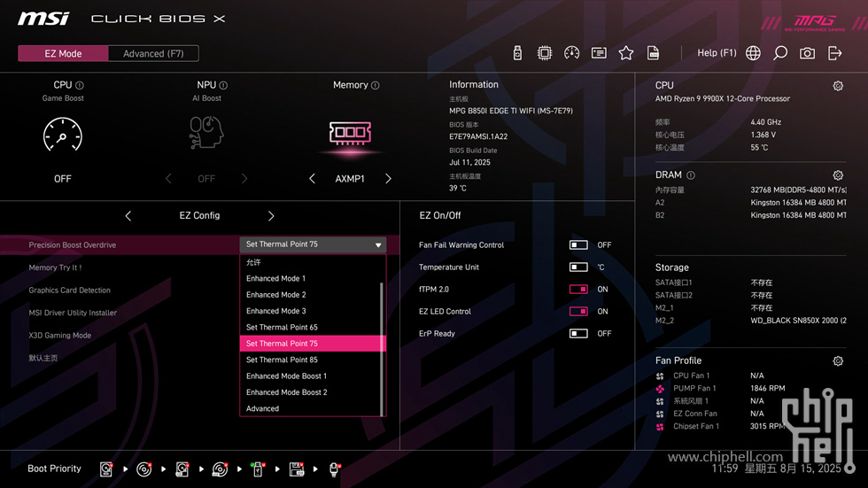This screenshot has height=488, width=868.
Task: Toggle ErP Ready switch
Action: pos(578,333)
